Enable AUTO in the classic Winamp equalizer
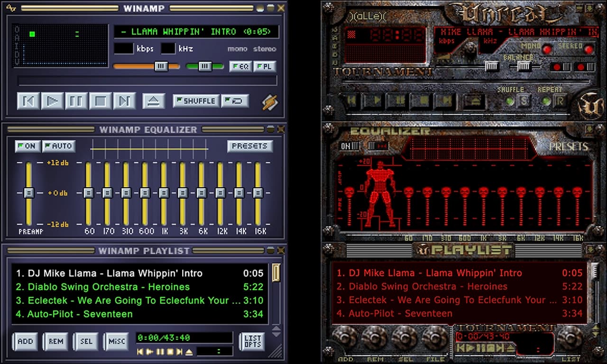Image resolution: width=607 pixels, height=364 pixels. pos(59,146)
